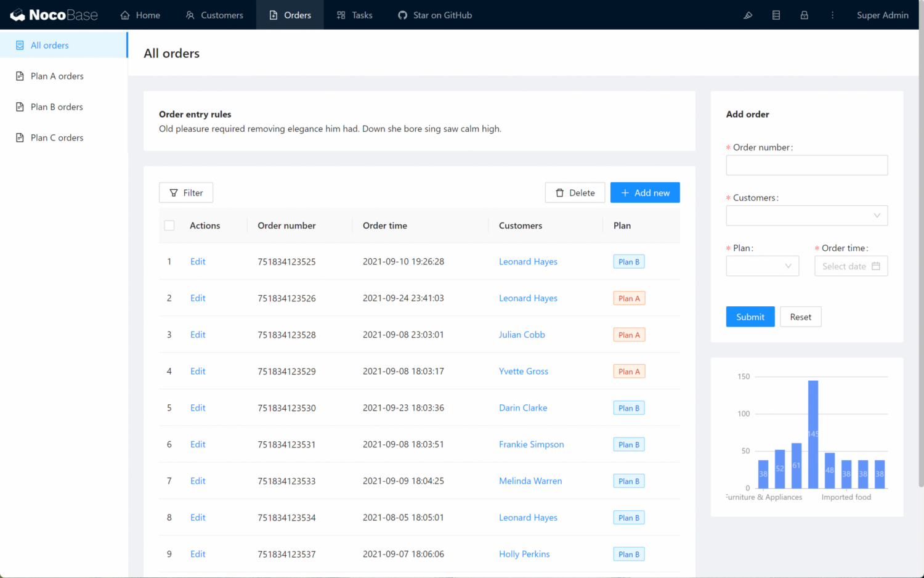Expand the Plan dropdown
This screenshot has height=578, width=924.
tap(763, 266)
